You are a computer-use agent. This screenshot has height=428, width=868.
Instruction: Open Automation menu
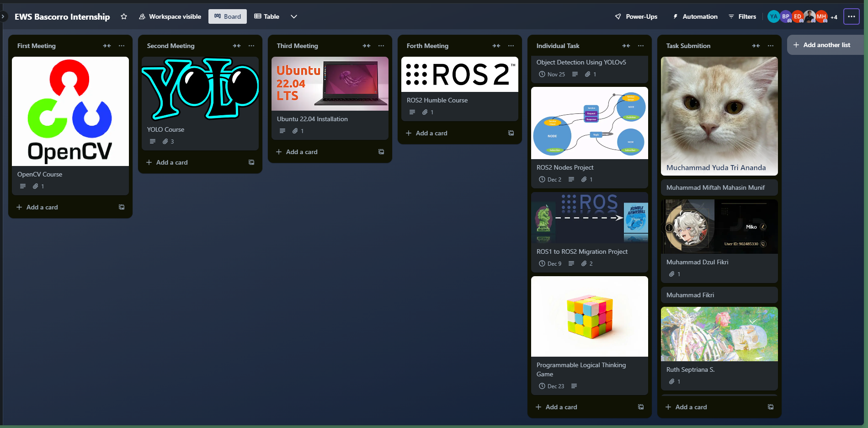tap(695, 16)
